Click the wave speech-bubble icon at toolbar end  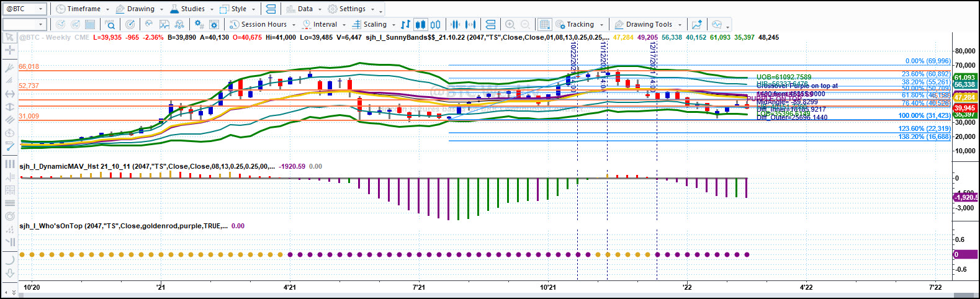click(x=717, y=24)
